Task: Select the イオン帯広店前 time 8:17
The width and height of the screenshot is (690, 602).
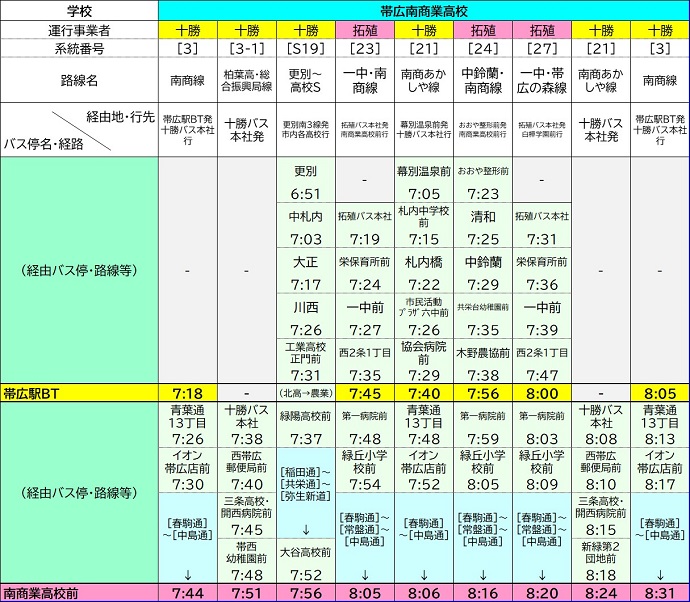Action: coord(660,484)
